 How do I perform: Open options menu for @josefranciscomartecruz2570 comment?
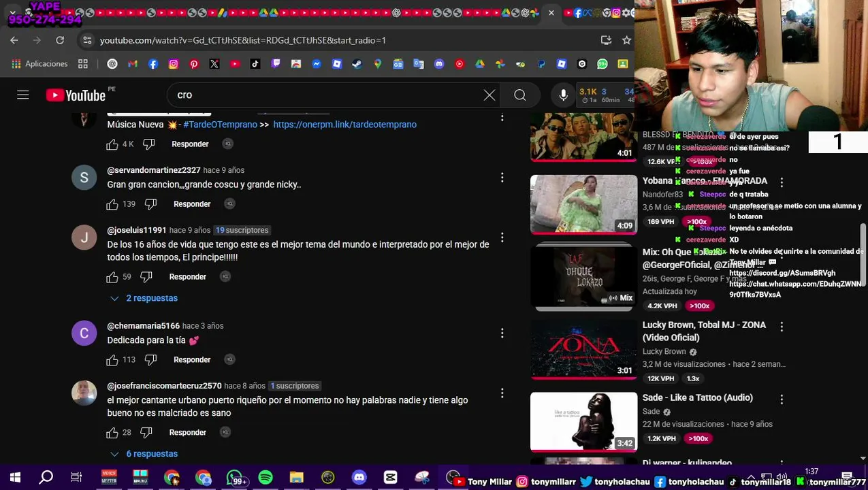point(502,393)
